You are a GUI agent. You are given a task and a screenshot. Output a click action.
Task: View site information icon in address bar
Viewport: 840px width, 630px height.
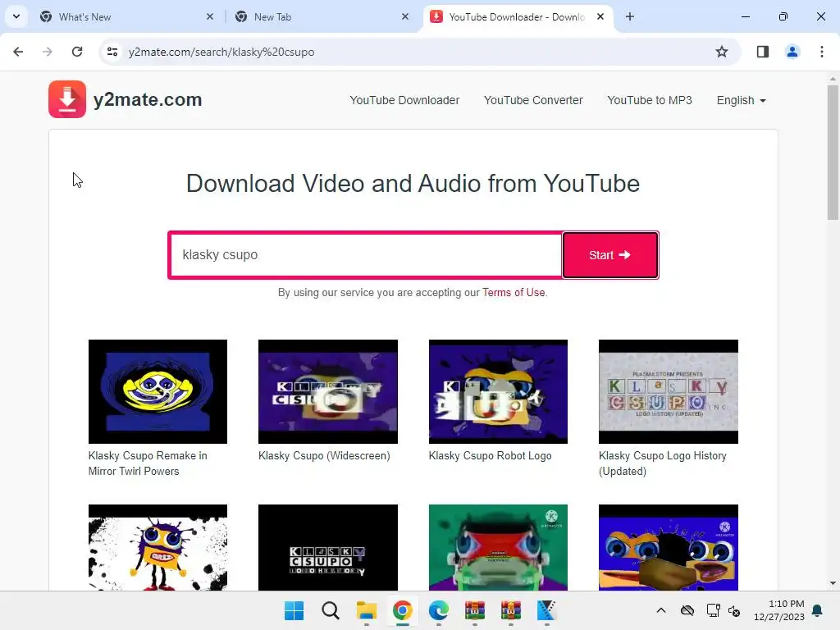click(112, 52)
